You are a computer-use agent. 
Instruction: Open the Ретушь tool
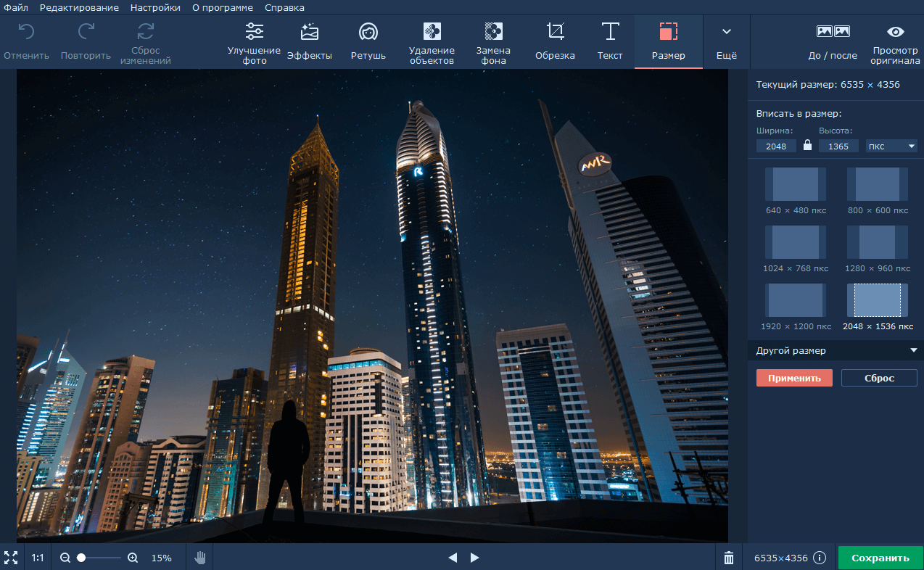pyautogui.click(x=368, y=43)
